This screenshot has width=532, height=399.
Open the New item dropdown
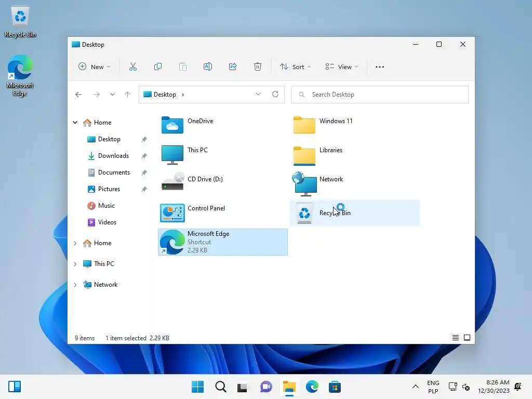[95, 67]
